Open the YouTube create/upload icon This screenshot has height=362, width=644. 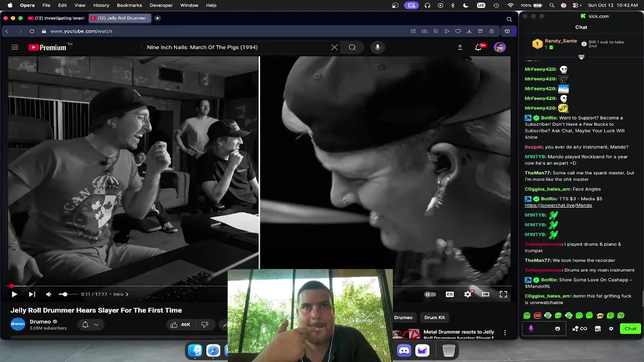(x=460, y=47)
